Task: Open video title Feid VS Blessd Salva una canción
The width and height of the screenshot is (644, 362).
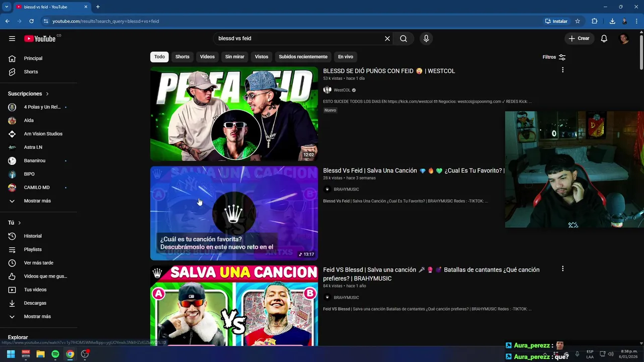Action: pyautogui.click(x=431, y=274)
